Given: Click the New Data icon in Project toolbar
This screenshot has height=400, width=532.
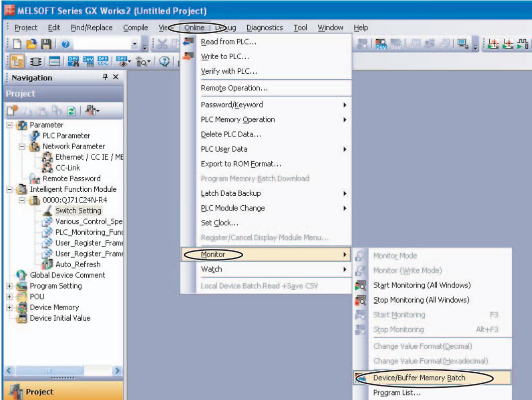Looking at the screenshot, I should (x=12, y=110).
